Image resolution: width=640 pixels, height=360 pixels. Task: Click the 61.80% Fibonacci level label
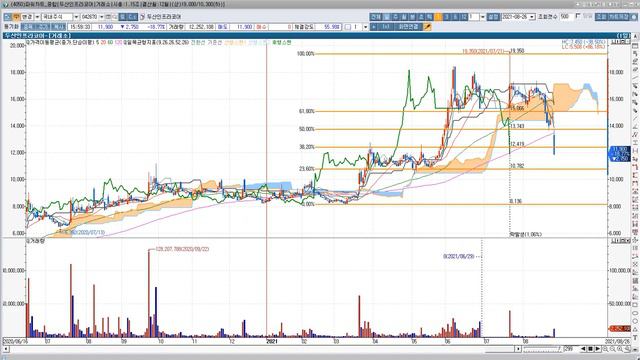tap(307, 111)
